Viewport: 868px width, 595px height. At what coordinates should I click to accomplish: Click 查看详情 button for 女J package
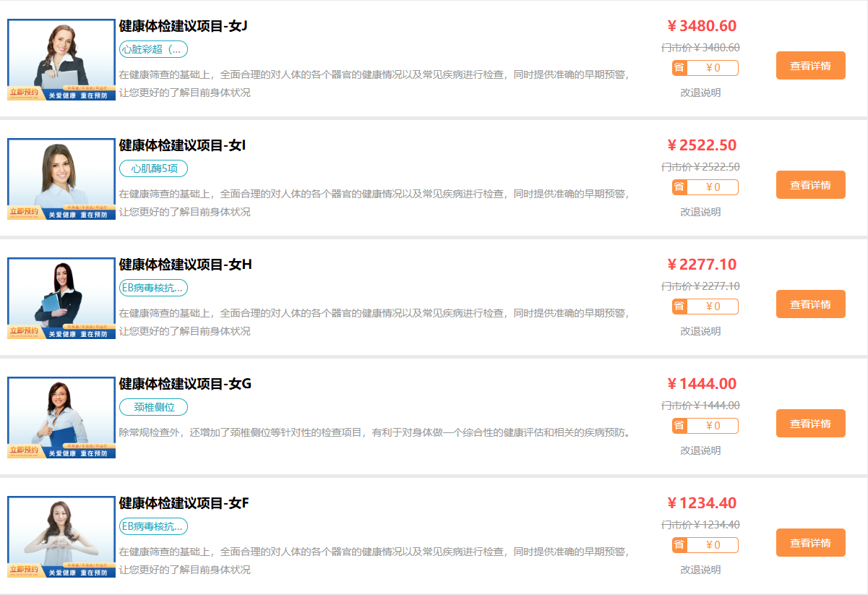(810, 66)
